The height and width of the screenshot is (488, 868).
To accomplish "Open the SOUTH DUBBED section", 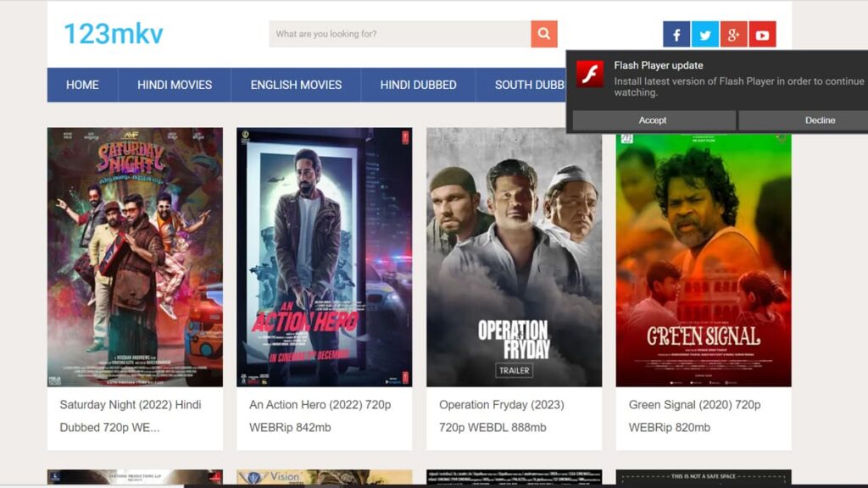I will click(x=530, y=85).
